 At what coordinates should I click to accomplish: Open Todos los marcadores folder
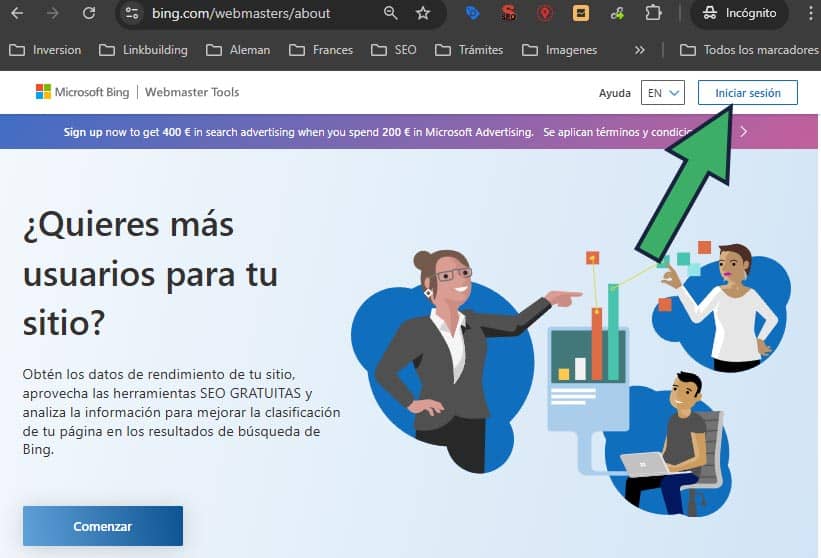click(x=749, y=50)
